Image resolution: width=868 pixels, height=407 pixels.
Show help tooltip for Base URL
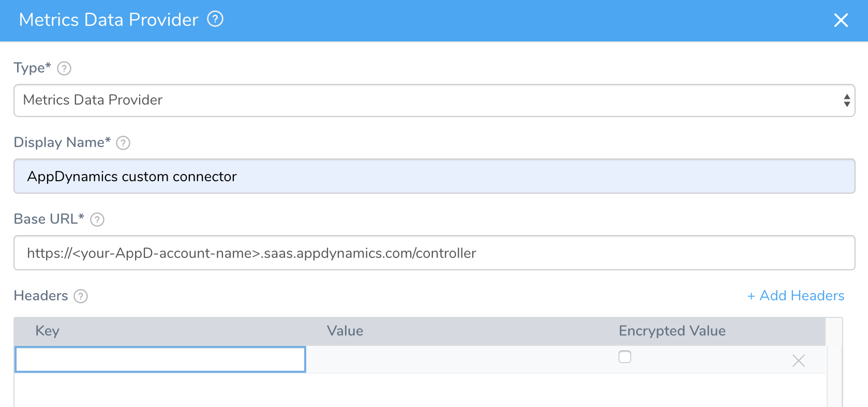[97, 220]
